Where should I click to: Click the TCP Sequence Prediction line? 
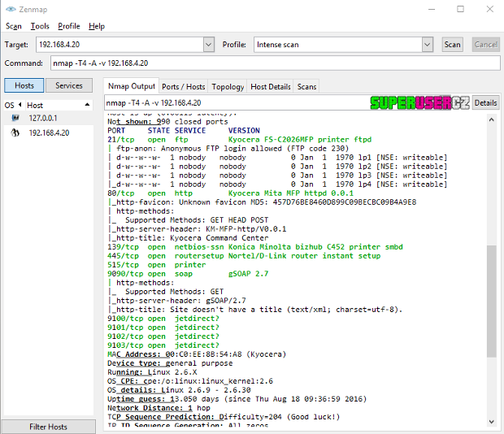224,417
